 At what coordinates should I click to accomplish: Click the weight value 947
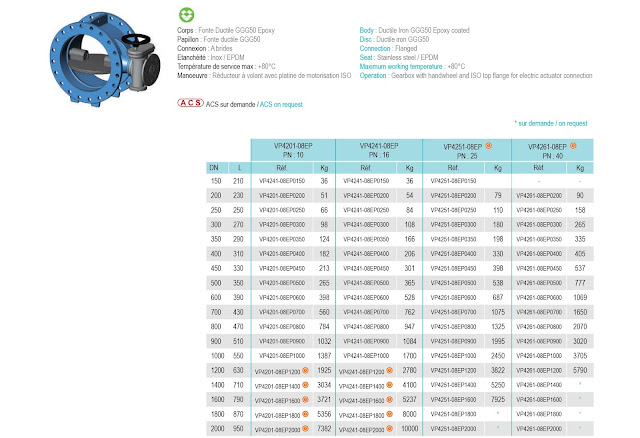coord(409,327)
